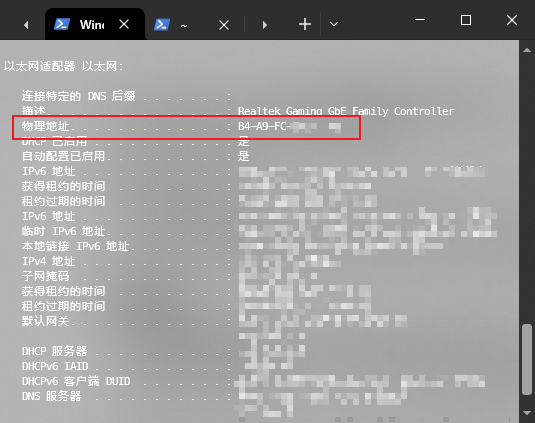Click the tab strip right arrow
The width and height of the screenshot is (535, 423).
tap(264, 25)
